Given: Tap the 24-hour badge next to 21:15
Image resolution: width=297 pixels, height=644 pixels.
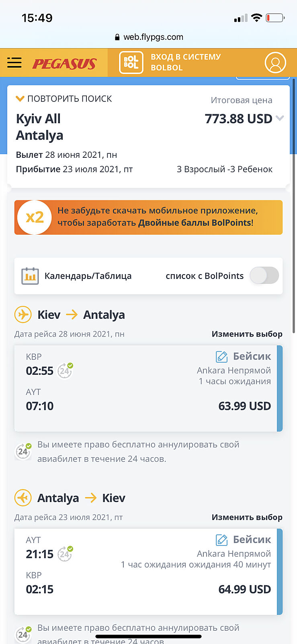Looking at the screenshot, I should click(65, 554).
